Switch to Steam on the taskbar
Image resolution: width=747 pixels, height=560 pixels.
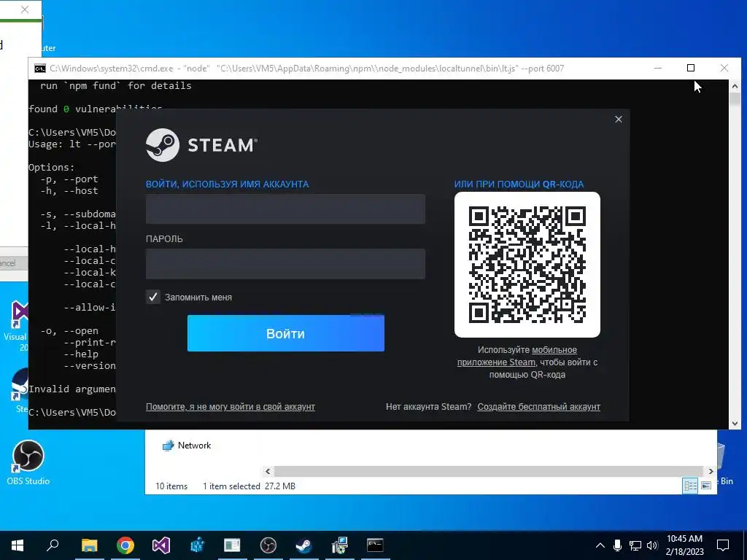303,545
